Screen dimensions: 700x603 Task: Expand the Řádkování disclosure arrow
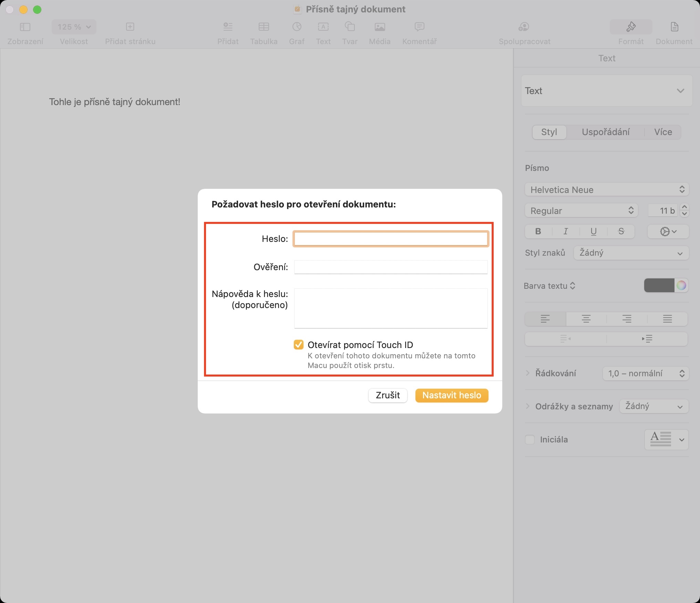[528, 373]
